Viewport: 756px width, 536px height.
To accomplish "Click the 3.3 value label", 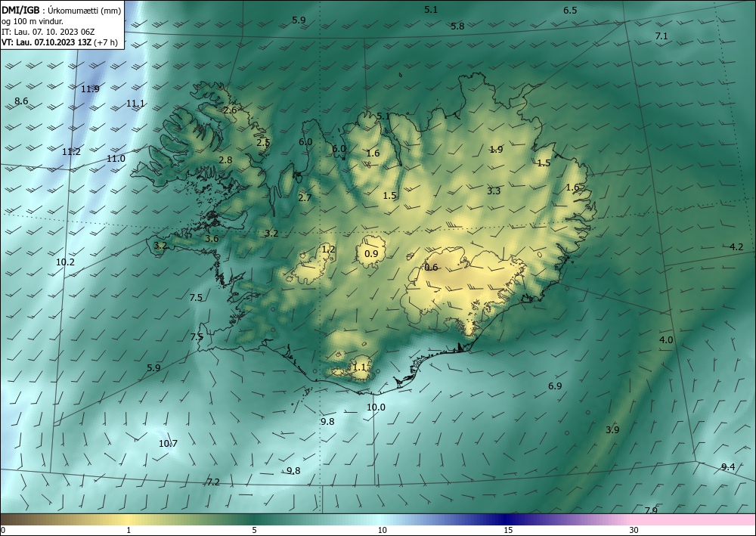I will [x=494, y=191].
